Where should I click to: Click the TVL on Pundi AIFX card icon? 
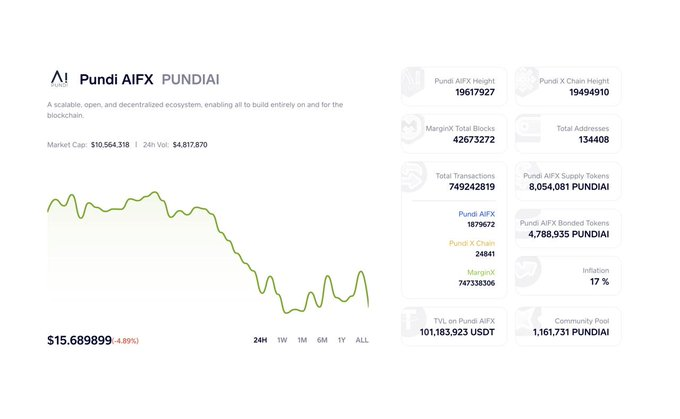(x=414, y=324)
